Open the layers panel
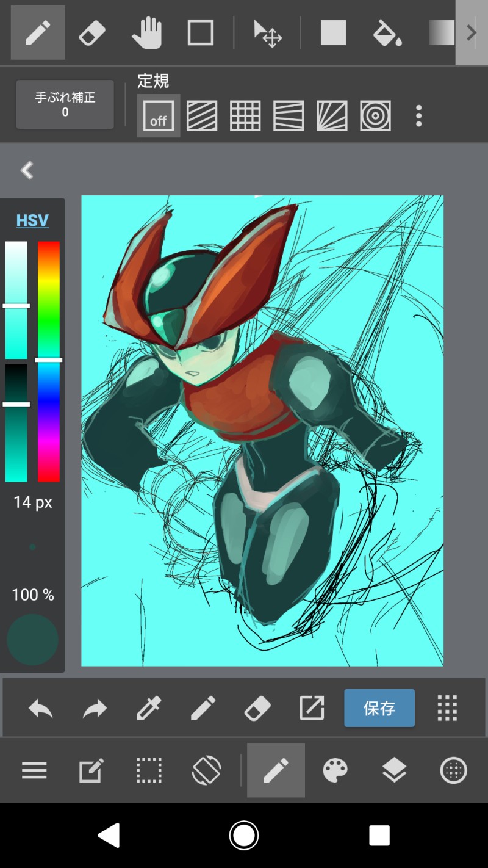The image size is (488, 868). pos(395,770)
